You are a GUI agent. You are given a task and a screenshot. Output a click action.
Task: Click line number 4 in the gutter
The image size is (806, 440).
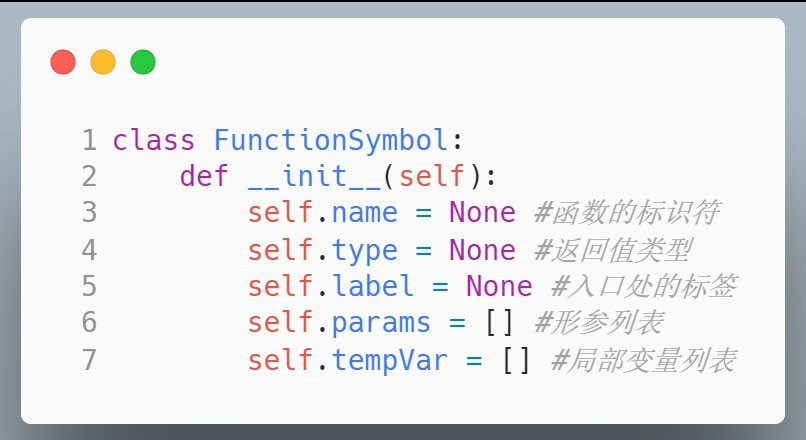tap(89, 250)
